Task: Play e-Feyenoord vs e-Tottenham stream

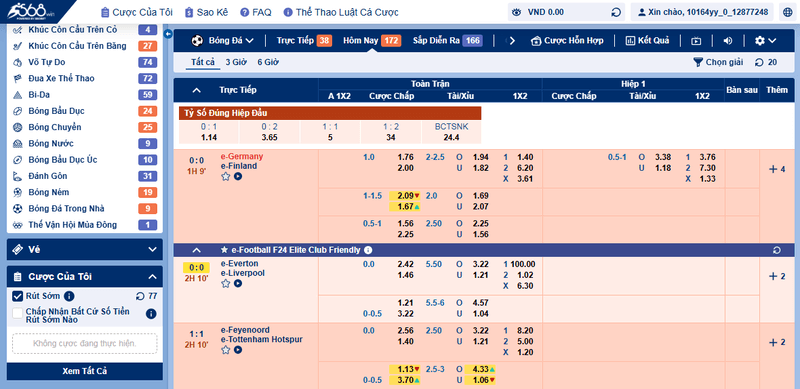Action: tap(238, 350)
